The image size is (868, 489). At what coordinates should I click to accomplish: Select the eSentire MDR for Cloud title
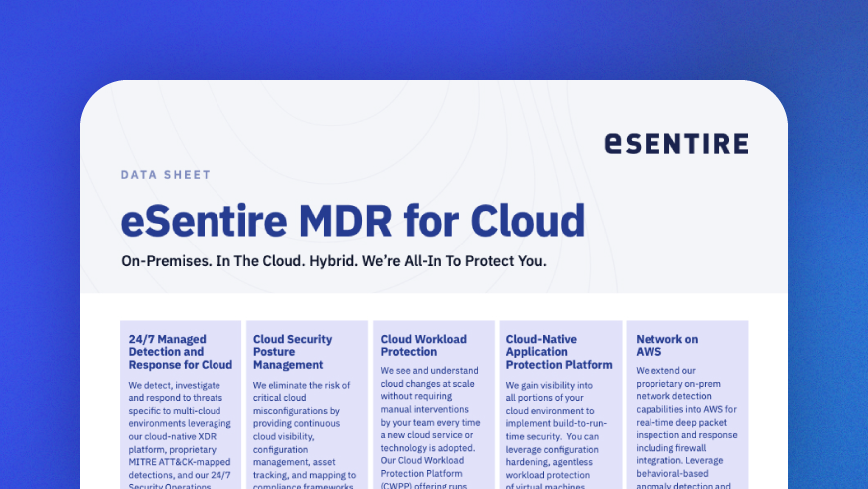[x=352, y=220]
